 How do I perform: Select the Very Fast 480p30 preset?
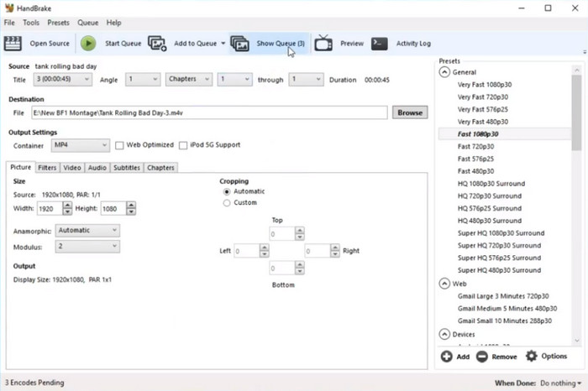pyautogui.click(x=483, y=122)
